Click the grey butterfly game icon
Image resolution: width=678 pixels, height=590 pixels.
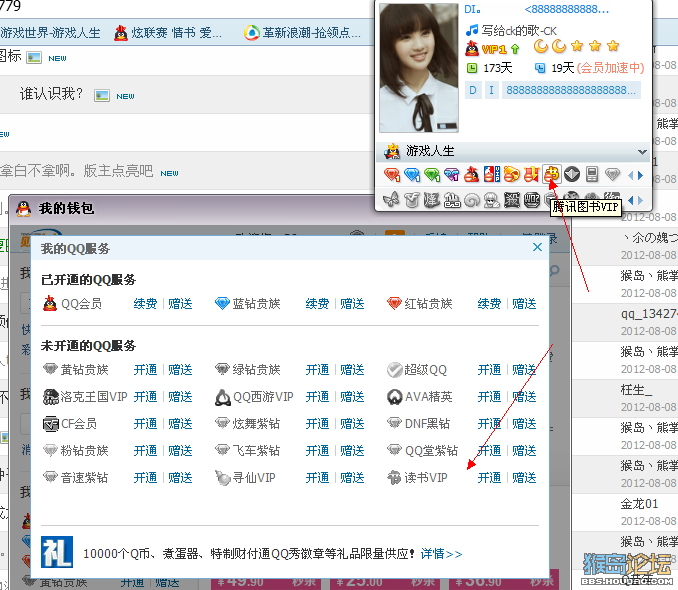click(392, 200)
